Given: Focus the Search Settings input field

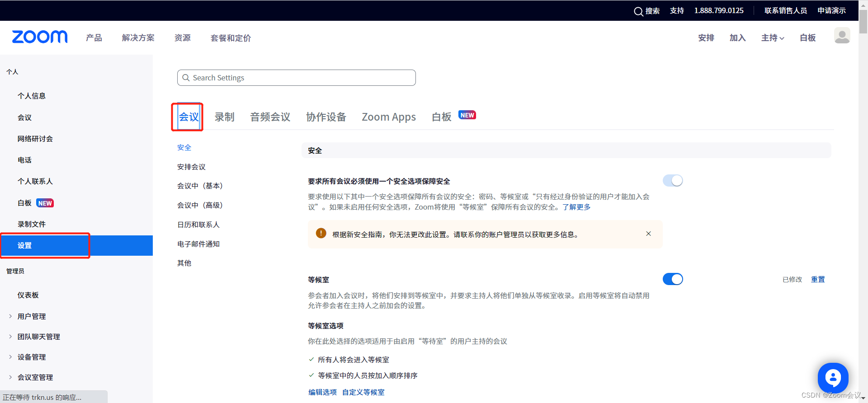Looking at the screenshot, I should [x=297, y=78].
